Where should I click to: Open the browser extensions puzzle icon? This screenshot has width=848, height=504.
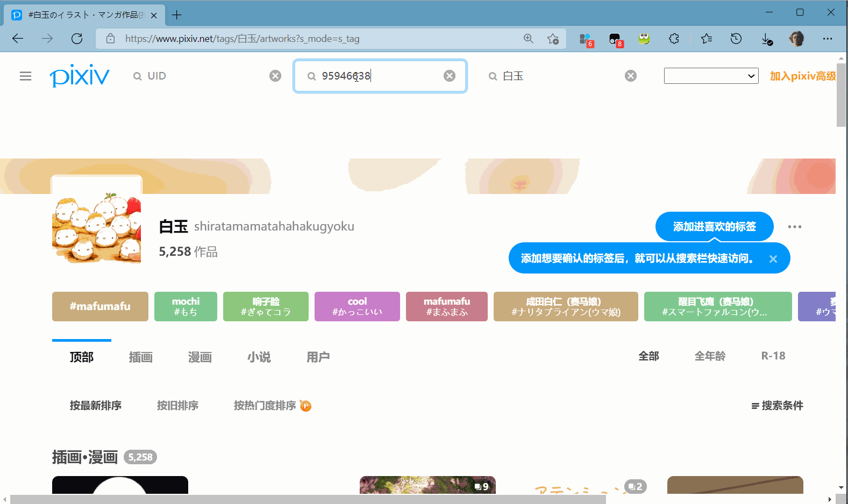click(x=674, y=39)
